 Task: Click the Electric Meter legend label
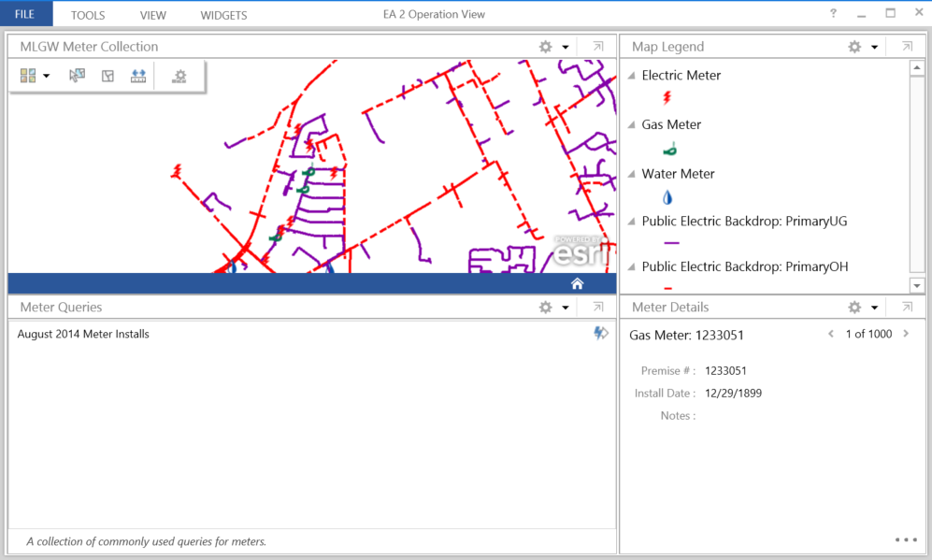(x=681, y=76)
